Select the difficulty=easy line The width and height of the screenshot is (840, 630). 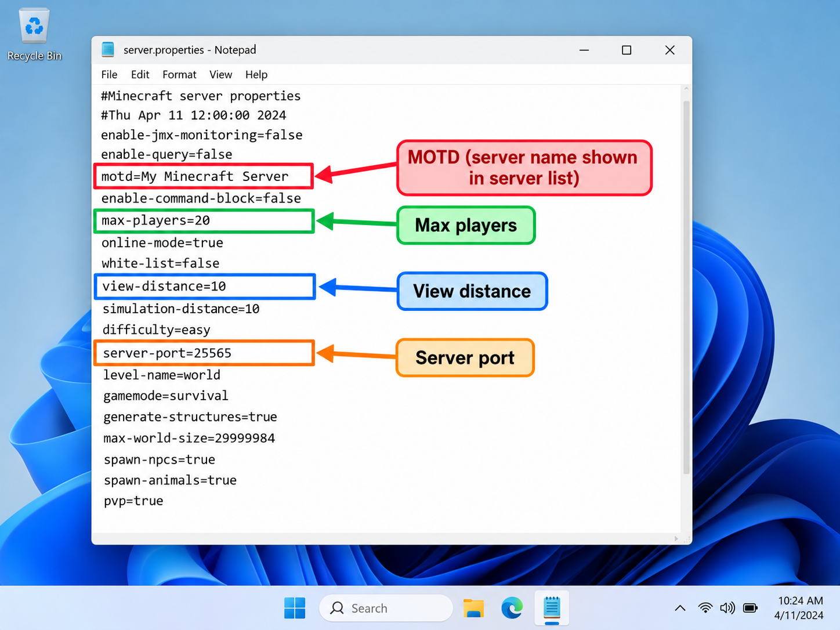click(157, 330)
